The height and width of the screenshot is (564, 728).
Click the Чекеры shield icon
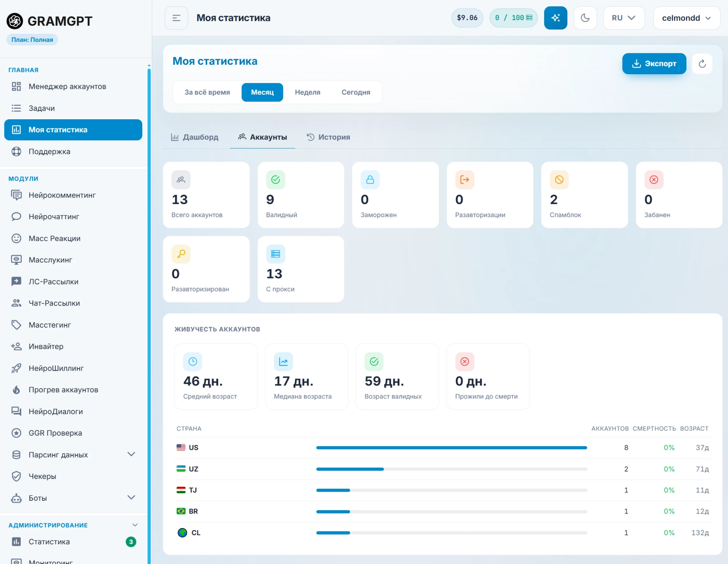pyautogui.click(x=17, y=476)
